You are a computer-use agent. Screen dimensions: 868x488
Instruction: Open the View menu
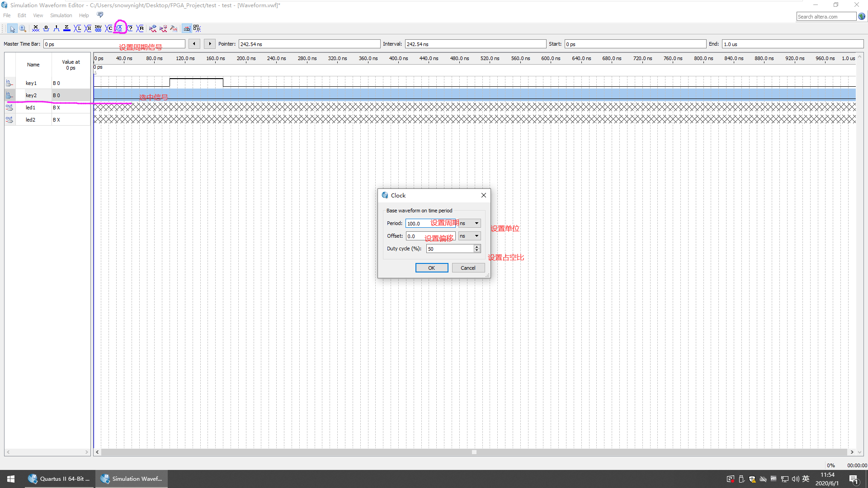point(38,15)
